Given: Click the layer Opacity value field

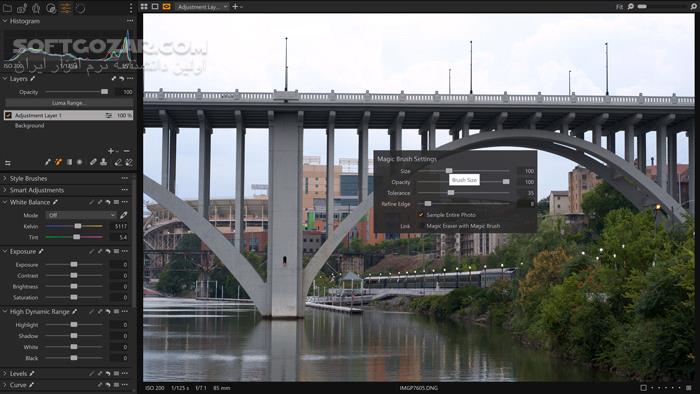Looking at the screenshot, I should [125, 92].
